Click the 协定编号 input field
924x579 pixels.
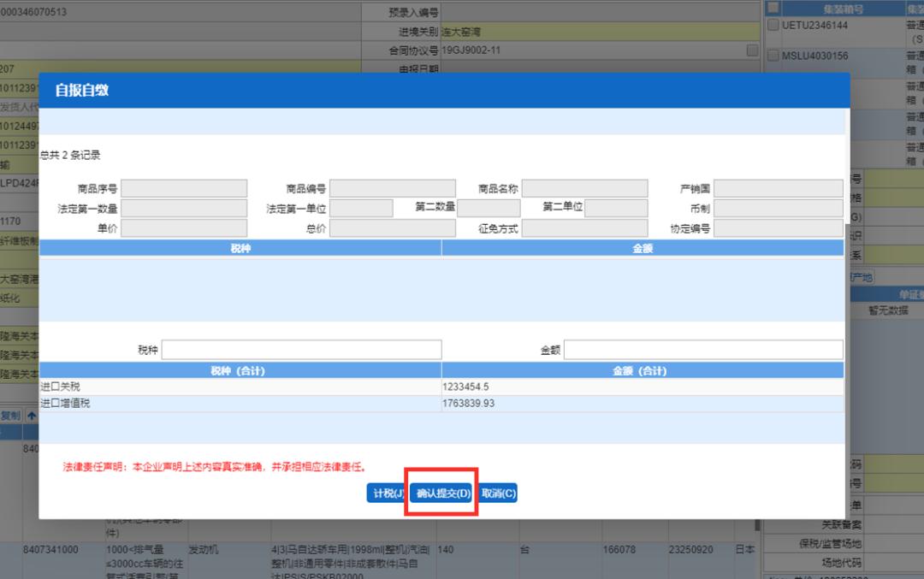coord(778,227)
